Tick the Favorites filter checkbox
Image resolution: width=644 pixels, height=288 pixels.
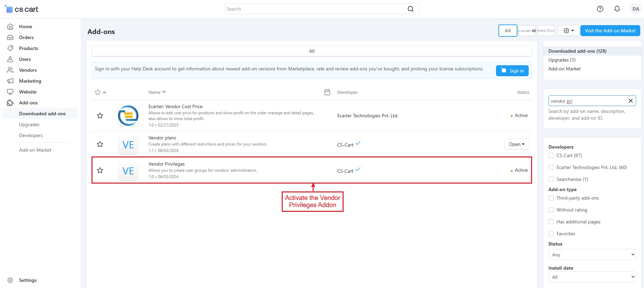pos(551,234)
